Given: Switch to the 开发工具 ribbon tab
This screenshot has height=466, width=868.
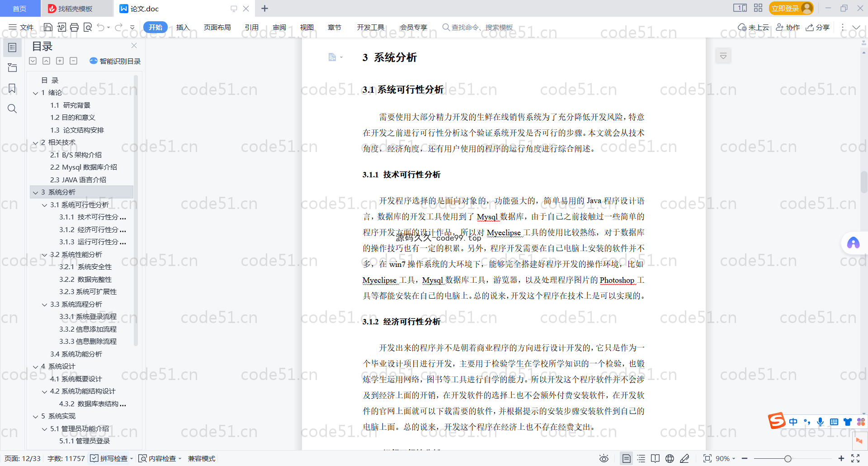Looking at the screenshot, I should coord(370,27).
